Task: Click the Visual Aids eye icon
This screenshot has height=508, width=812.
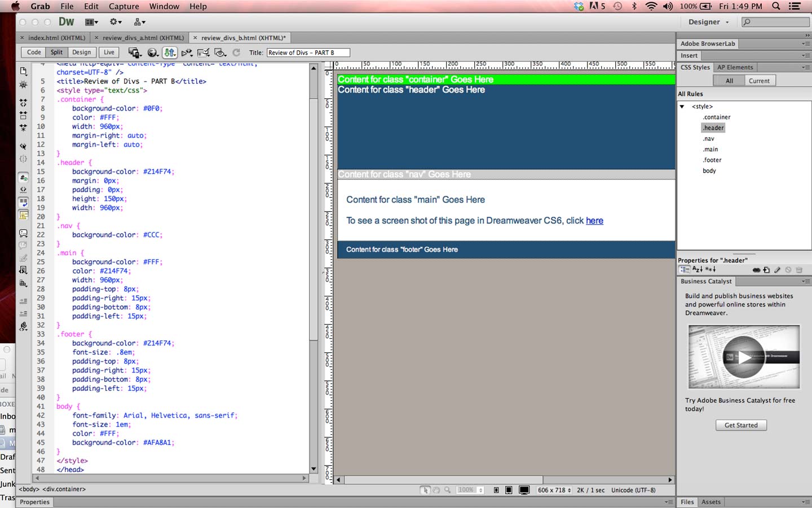Action: click(x=220, y=52)
